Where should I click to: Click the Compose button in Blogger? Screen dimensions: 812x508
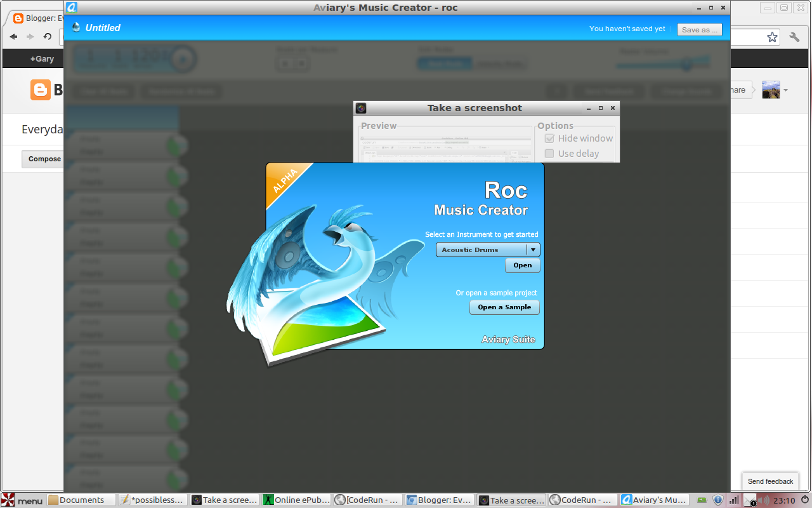[44, 159]
